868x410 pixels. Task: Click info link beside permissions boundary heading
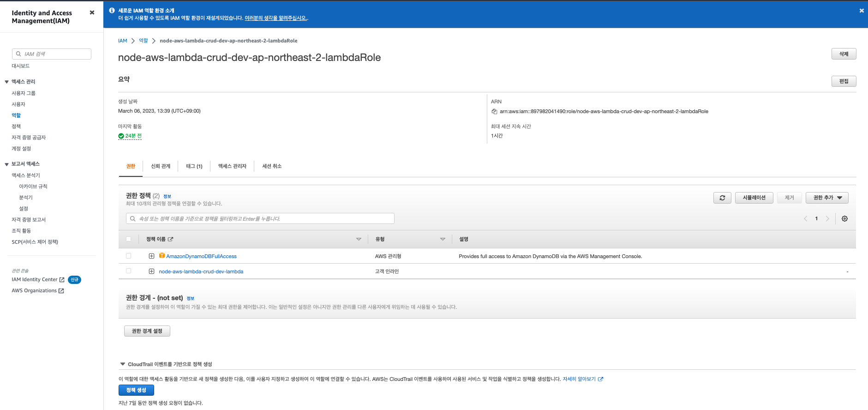click(190, 298)
